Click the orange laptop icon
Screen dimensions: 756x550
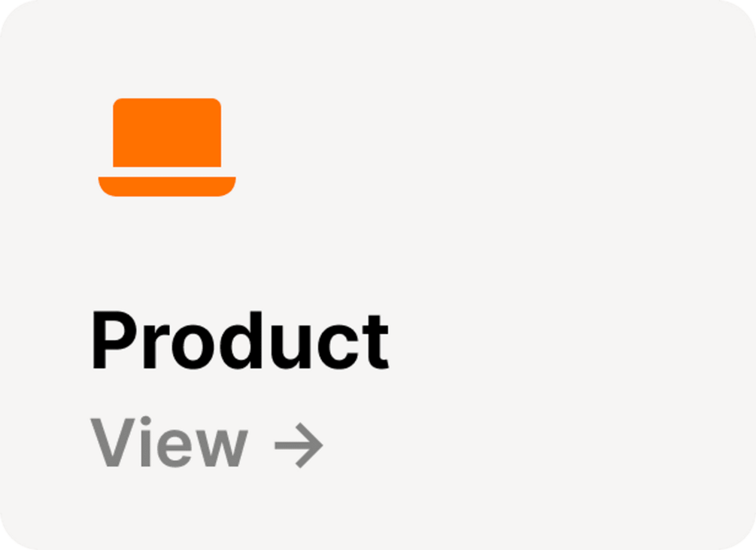pyautogui.click(x=167, y=147)
